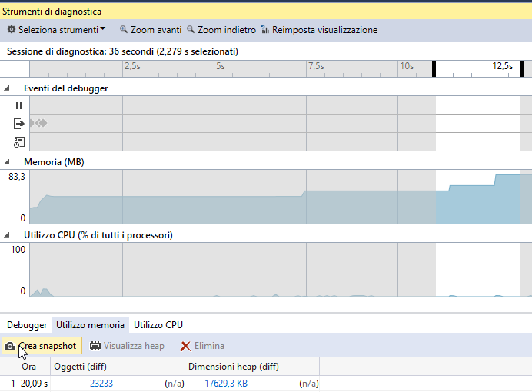This screenshot has height=392, width=532.
Task: Click the Dimensioni heap (diff) column header
Action: click(252, 367)
